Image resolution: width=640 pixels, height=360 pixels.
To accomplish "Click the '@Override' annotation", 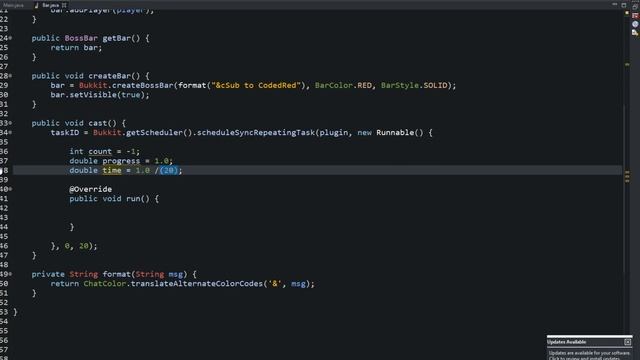I will [91, 189].
